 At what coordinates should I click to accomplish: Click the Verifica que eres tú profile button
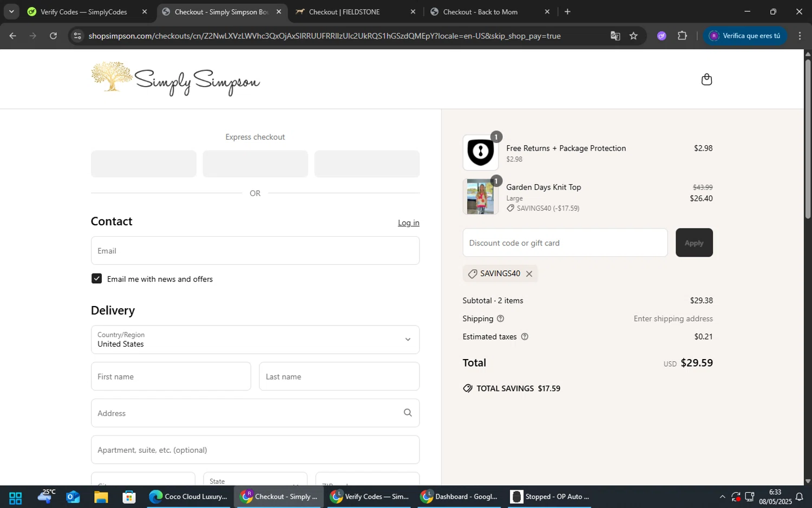click(x=745, y=36)
